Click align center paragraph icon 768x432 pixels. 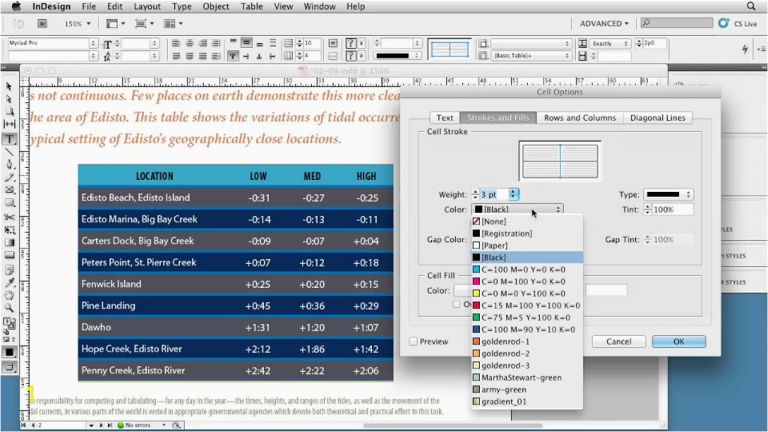[x=189, y=44]
